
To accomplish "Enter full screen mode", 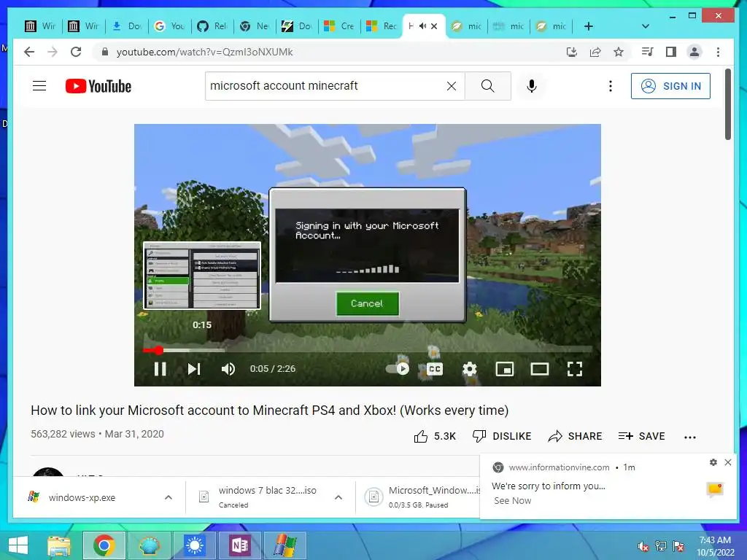I will click(575, 369).
